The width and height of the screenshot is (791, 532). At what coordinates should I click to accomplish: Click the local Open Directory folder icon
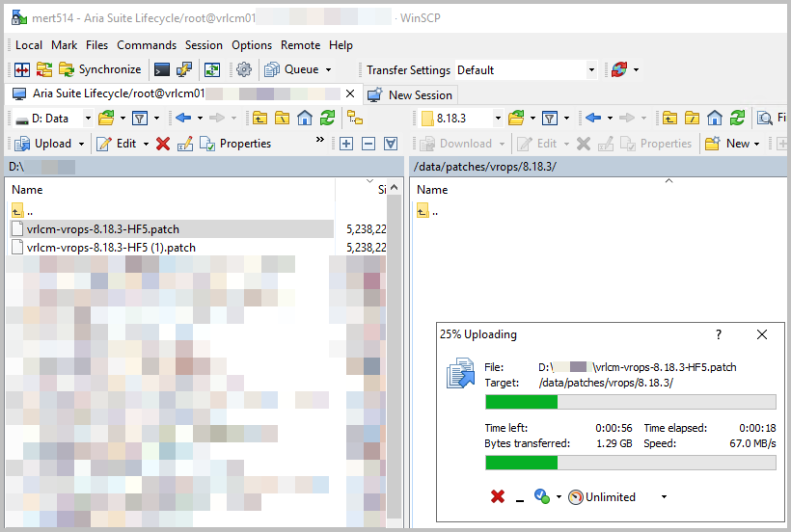tap(106, 119)
